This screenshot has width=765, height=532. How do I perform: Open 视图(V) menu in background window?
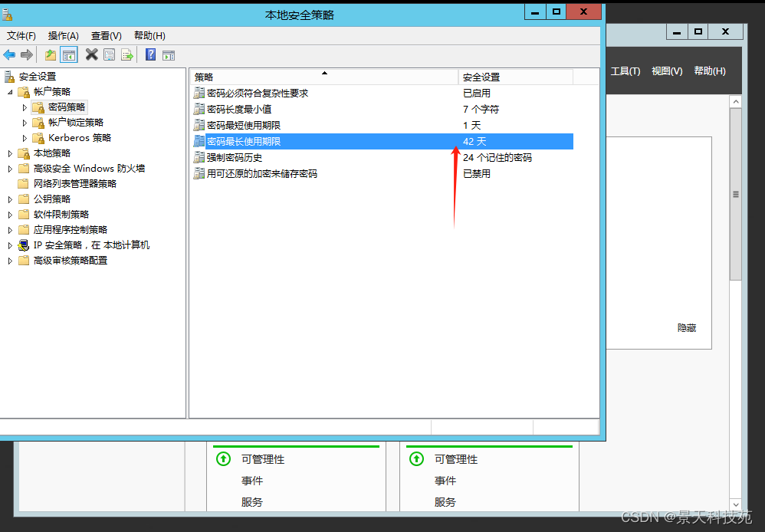pos(667,71)
